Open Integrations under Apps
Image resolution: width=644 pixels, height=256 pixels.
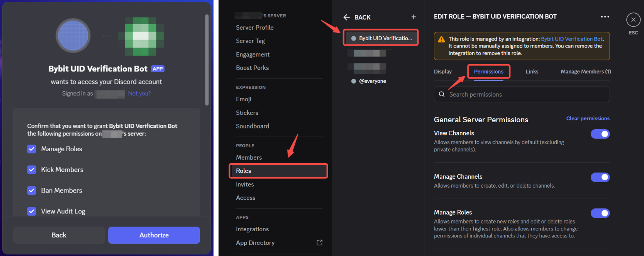click(252, 229)
